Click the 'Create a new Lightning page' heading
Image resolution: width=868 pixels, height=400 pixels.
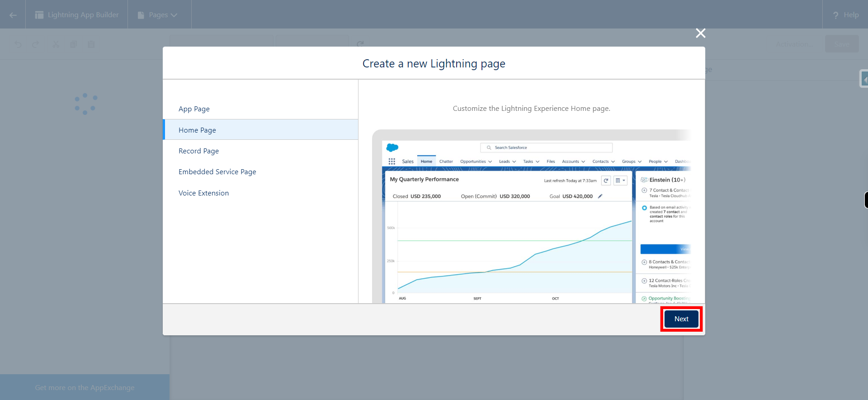coord(434,64)
